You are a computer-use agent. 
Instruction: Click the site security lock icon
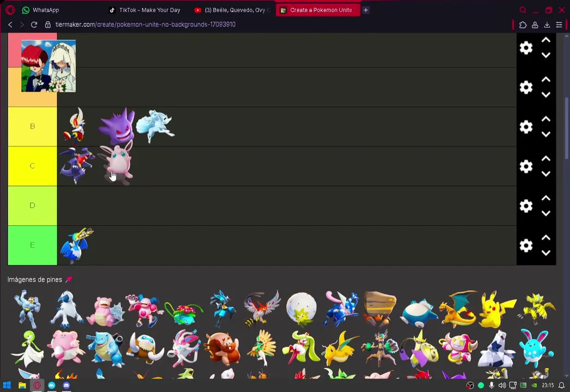(x=47, y=24)
